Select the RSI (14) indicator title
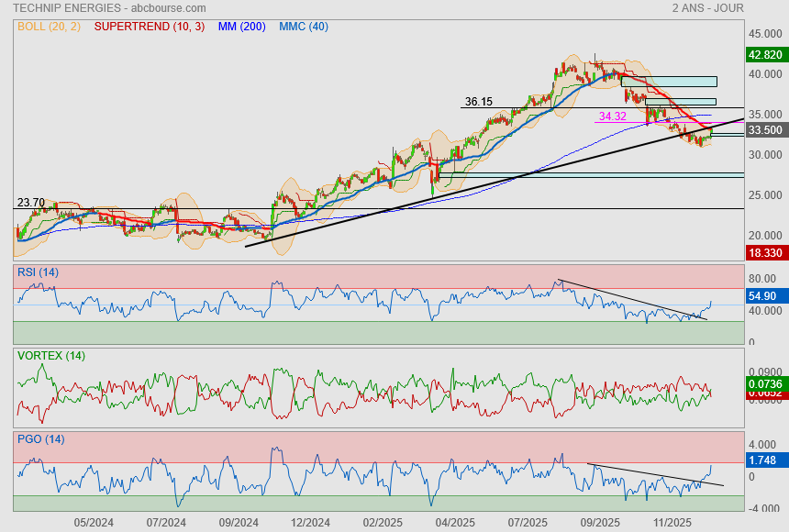 38,272
